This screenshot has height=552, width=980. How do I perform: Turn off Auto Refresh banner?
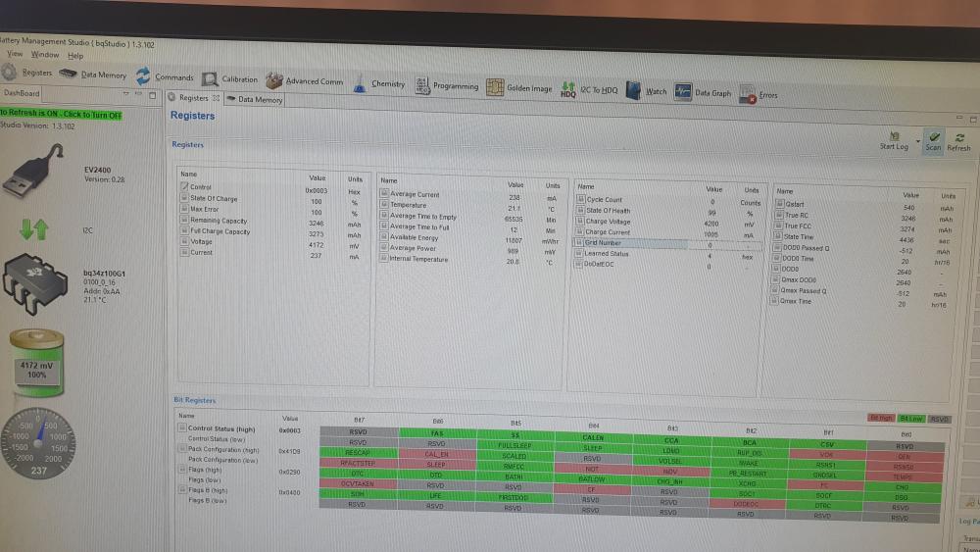[61, 114]
